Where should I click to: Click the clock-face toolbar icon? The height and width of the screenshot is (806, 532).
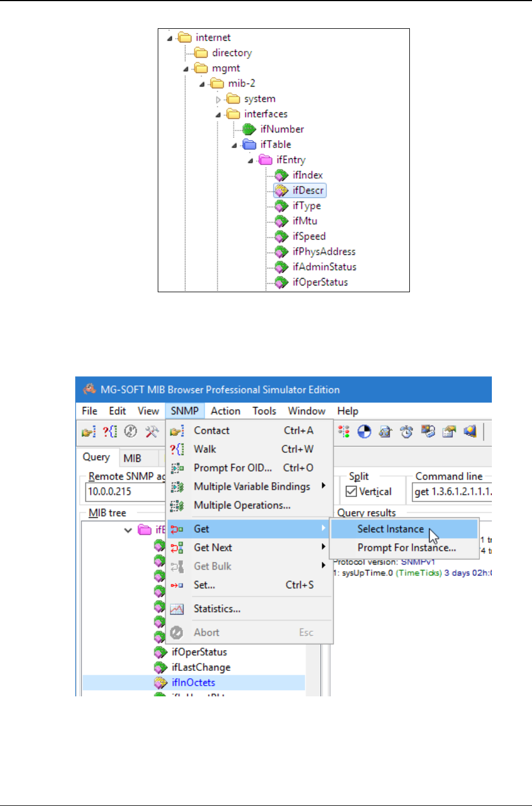click(x=131, y=432)
